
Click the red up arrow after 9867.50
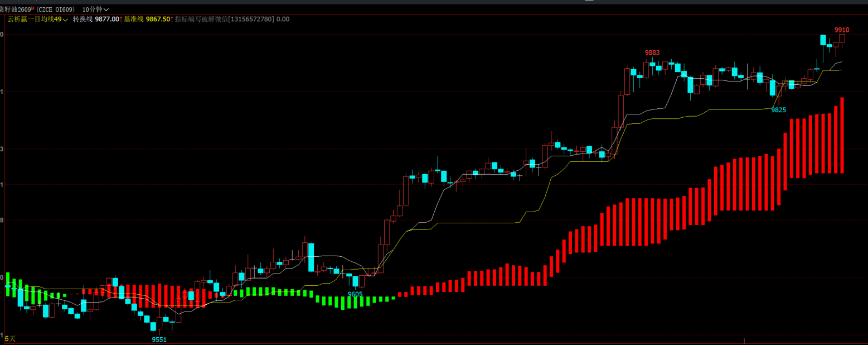[x=172, y=19]
